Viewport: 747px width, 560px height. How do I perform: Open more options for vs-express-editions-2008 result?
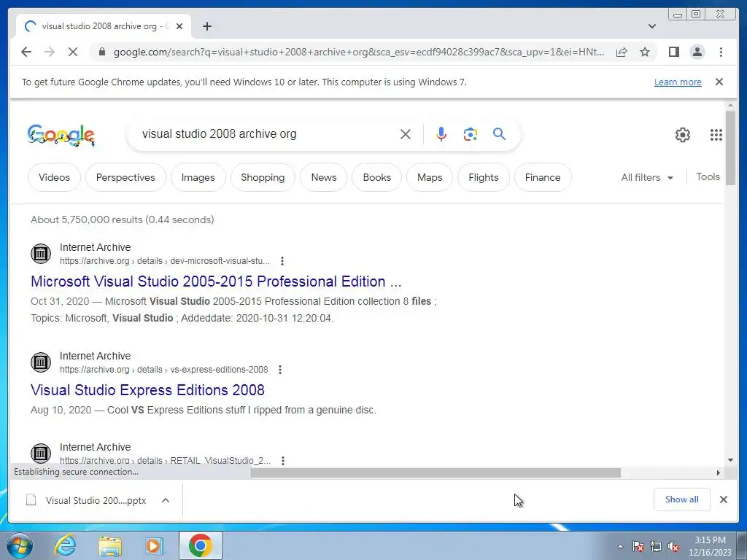(279, 370)
